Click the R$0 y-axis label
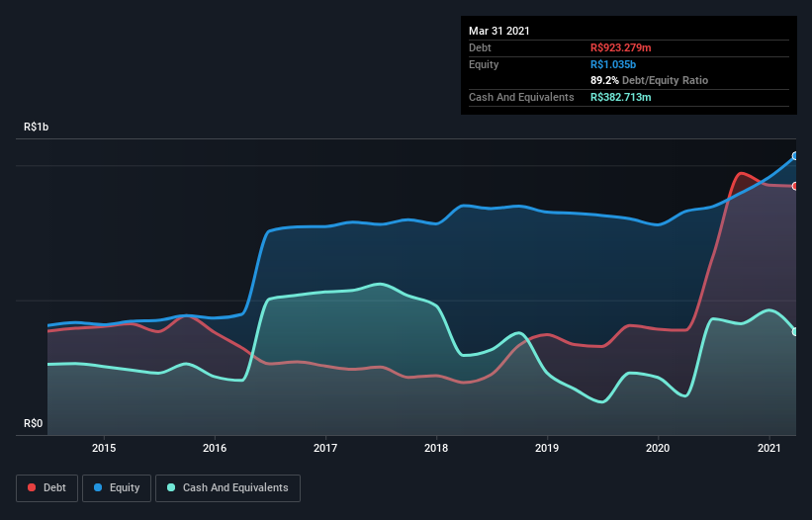 click(x=34, y=424)
